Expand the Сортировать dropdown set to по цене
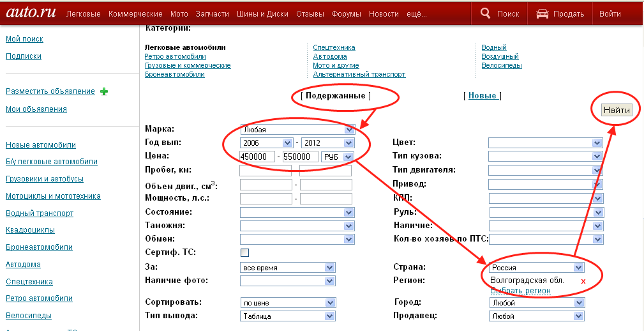Image resolution: width=644 pixels, height=331 pixels. [287, 303]
